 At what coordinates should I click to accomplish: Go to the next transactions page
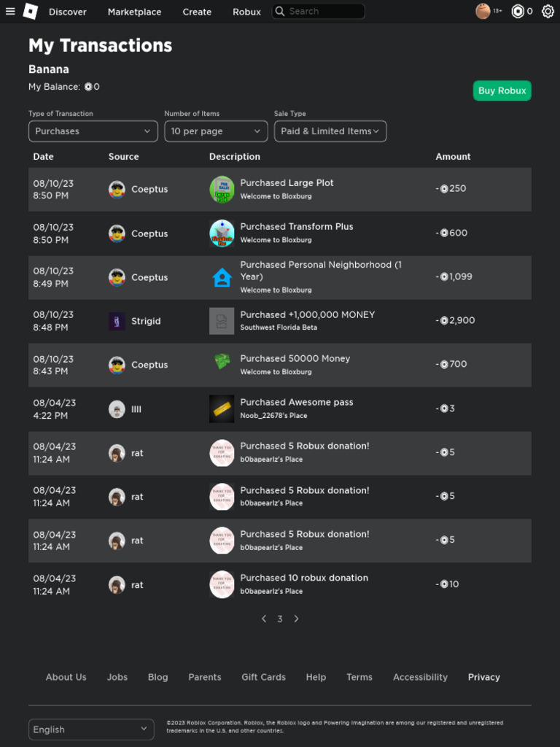[x=296, y=619]
